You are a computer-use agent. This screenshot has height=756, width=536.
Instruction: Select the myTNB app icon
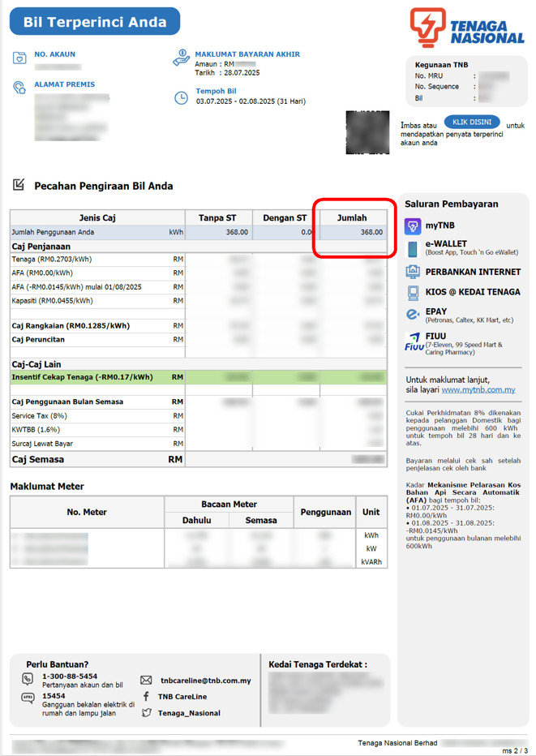[x=413, y=226]
